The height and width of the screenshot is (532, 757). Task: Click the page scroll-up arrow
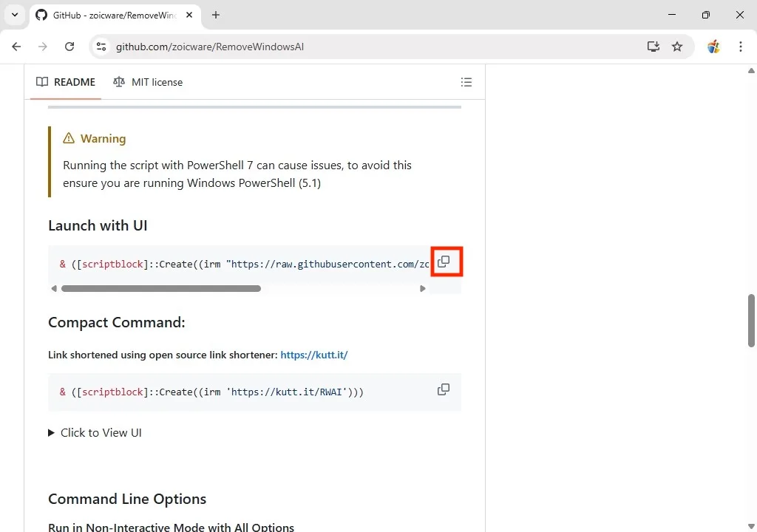[x=751, y=70]
